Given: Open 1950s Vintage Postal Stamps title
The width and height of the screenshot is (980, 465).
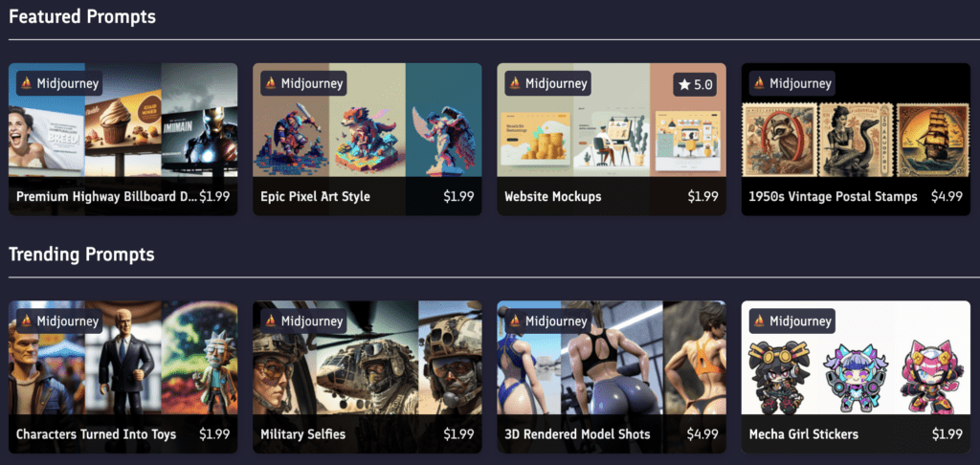Looking at the screenshot, I should click(x=833, y=196).
